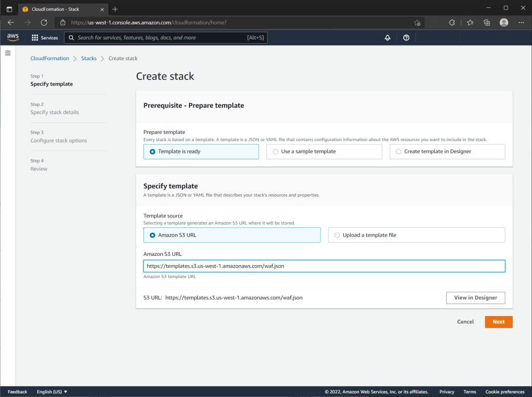Click the View in Designer button

click(475, 298)
